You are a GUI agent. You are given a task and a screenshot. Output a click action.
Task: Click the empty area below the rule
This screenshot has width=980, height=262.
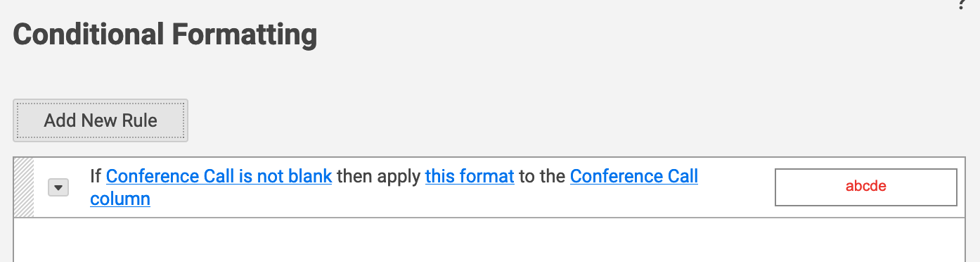(489, 239)
